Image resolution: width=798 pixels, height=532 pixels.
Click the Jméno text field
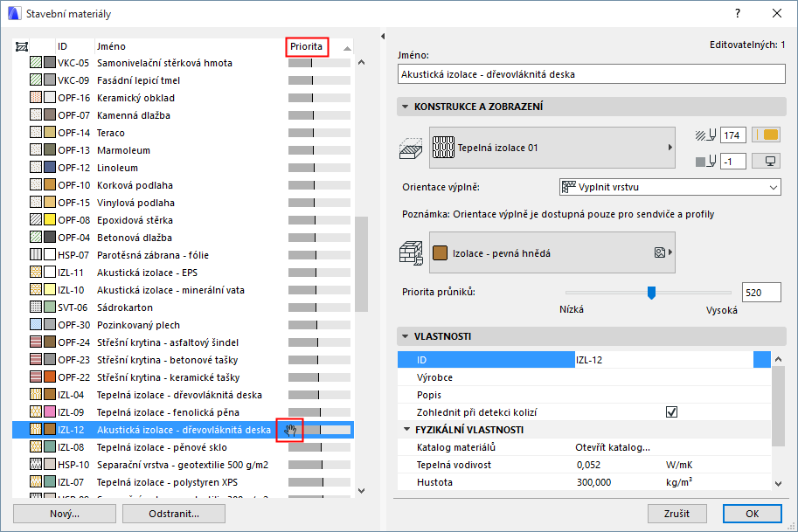click(592, 74)
